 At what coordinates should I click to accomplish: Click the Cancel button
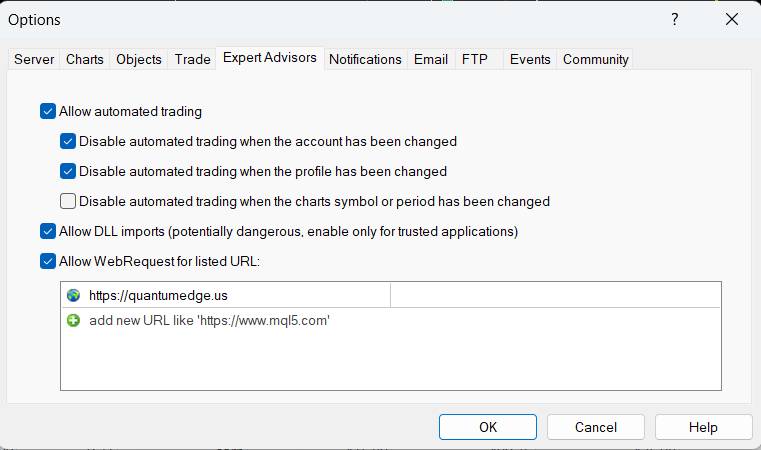(596, 427)
